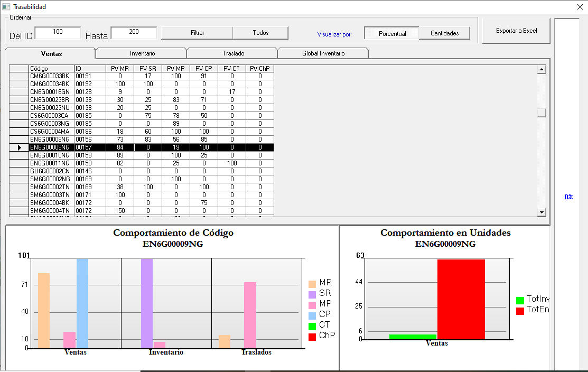Click the red TotEn legend swatch

click(520, 311)
